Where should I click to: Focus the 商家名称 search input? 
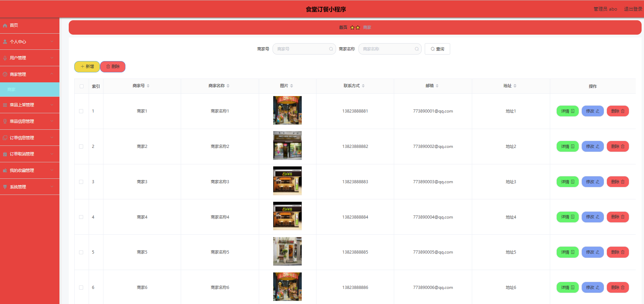pos(390,49)
